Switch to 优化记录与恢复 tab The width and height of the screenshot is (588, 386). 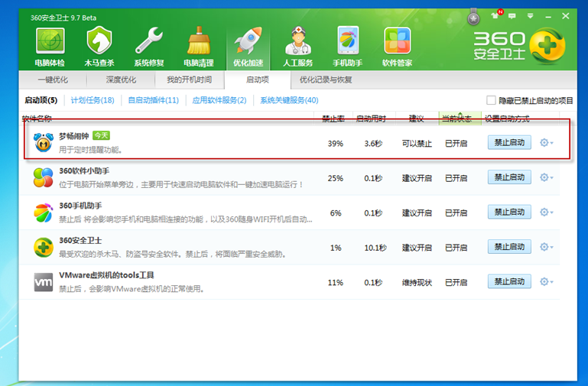326,79
